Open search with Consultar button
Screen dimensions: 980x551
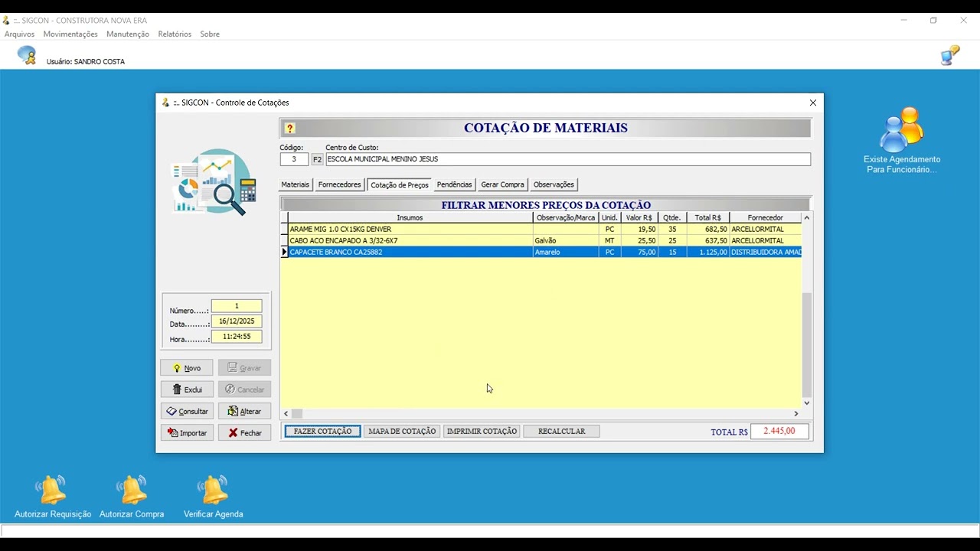[x=187, y=411]
